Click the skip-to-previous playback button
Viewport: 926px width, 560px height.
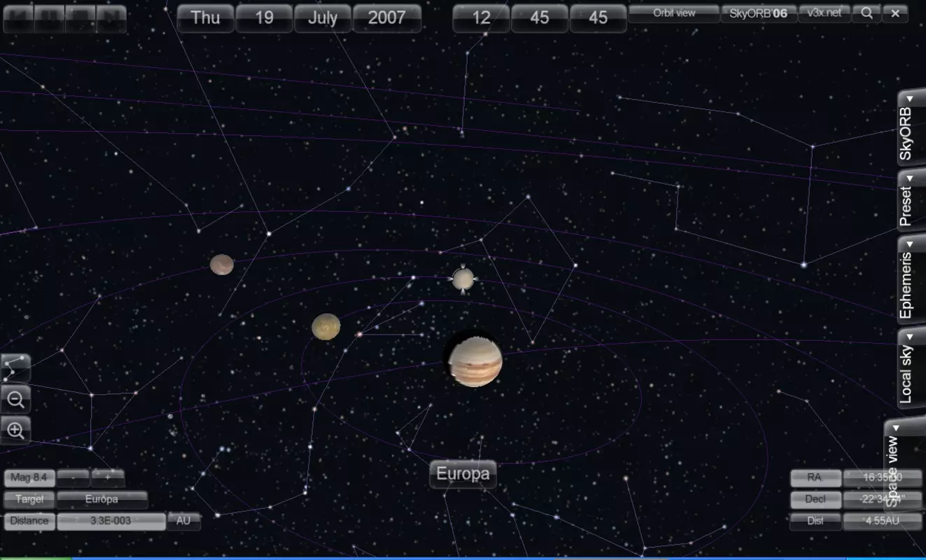(19, 18)
